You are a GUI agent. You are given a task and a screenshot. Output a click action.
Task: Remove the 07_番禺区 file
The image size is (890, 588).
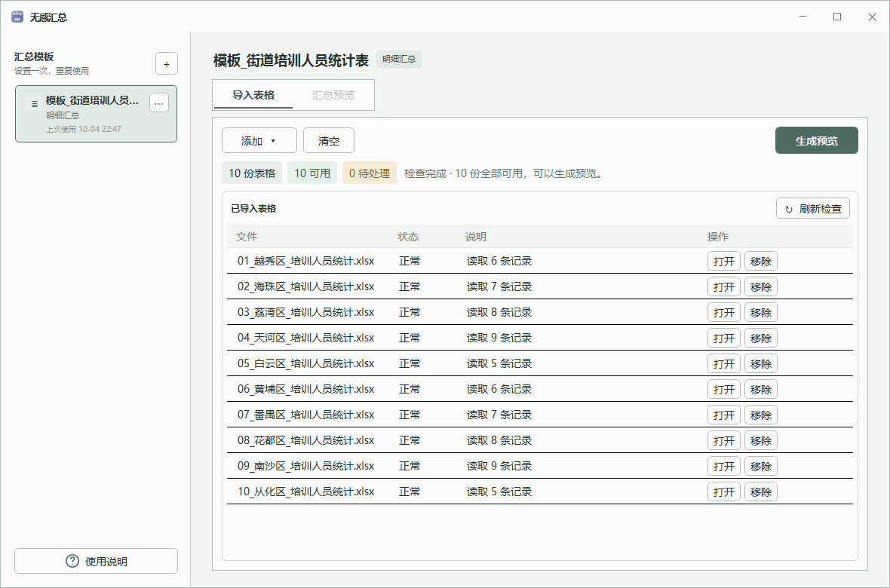(760, 415)
